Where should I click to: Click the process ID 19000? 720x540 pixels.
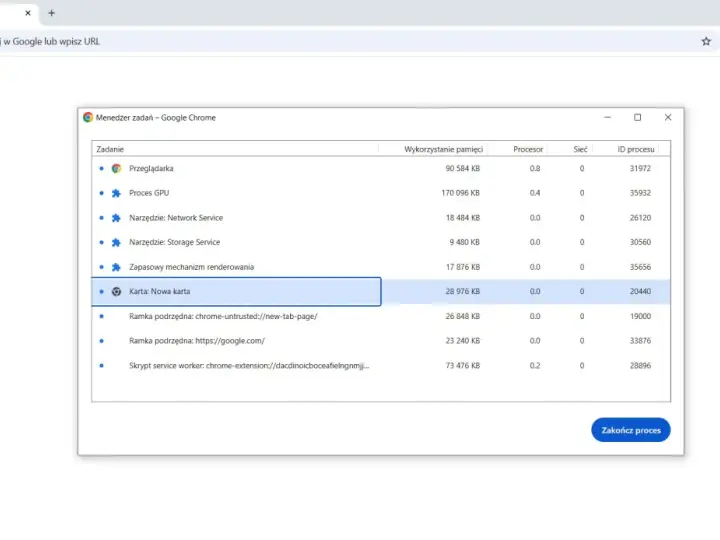coord(640,316)
